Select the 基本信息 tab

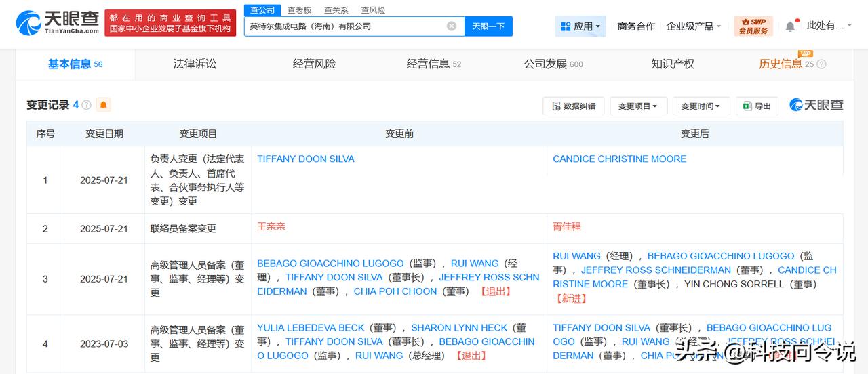75,64
